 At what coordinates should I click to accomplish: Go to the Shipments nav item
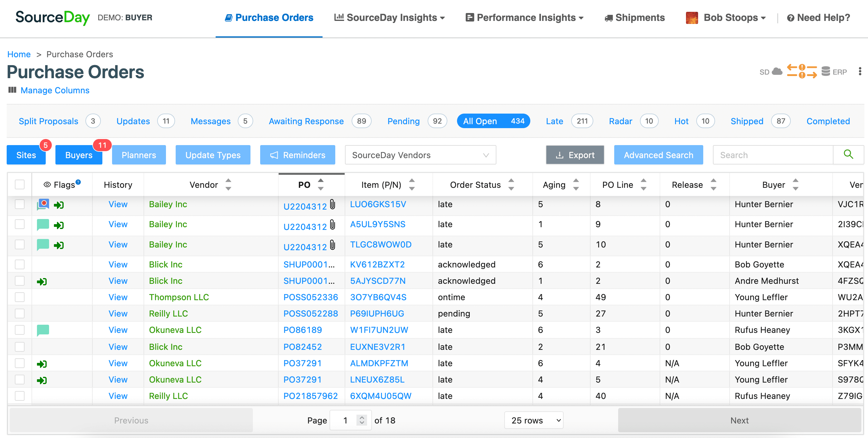point(634,18)
